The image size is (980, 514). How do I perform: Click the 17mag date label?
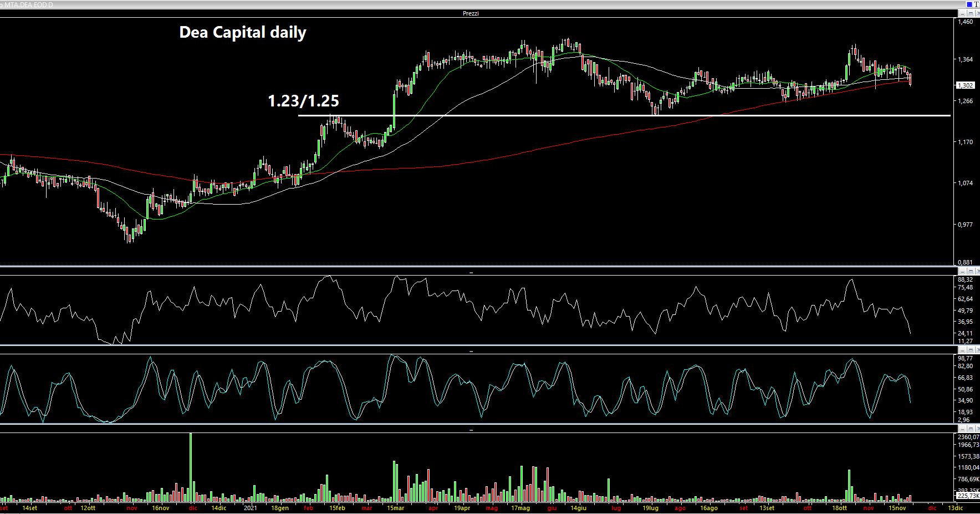[x=520, y=508]
